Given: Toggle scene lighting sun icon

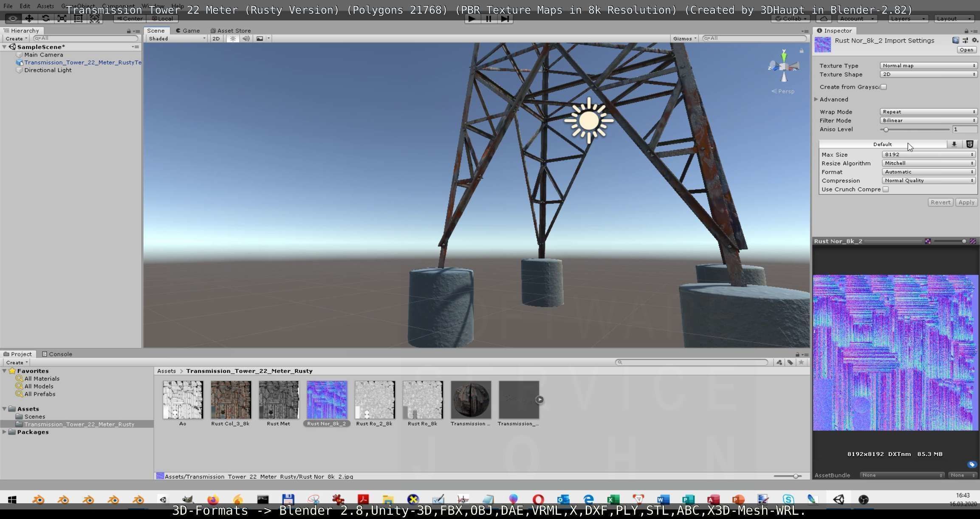Looking at the screenshot, I should click(x=232, y=38).
